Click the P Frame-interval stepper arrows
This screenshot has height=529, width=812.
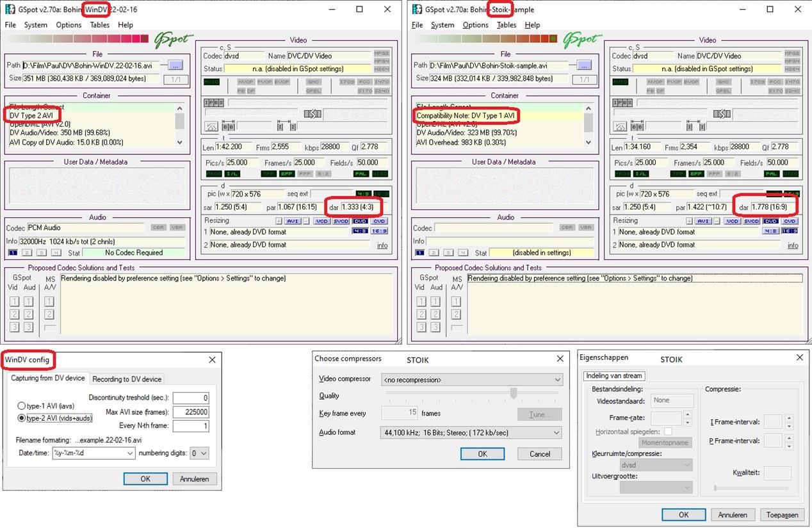(x=789, y=441)
